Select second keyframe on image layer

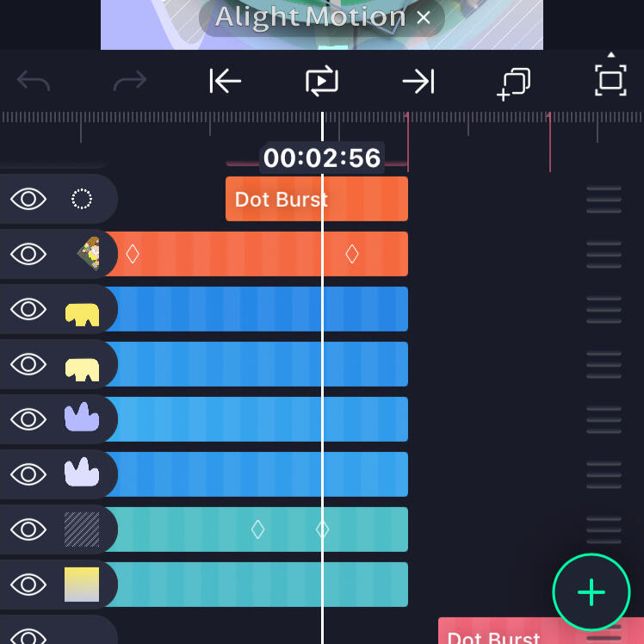coord(352,254)
